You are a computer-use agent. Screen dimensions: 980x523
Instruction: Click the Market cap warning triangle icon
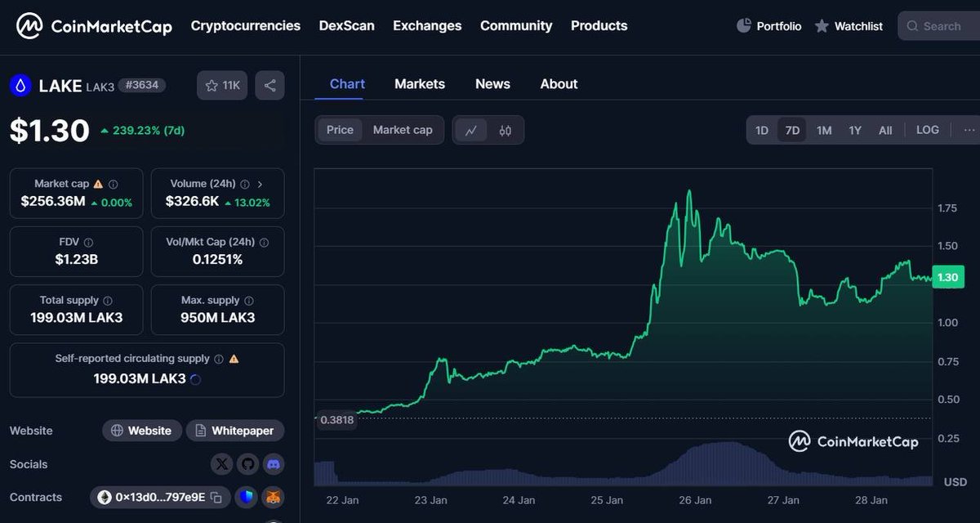(98, 185)
